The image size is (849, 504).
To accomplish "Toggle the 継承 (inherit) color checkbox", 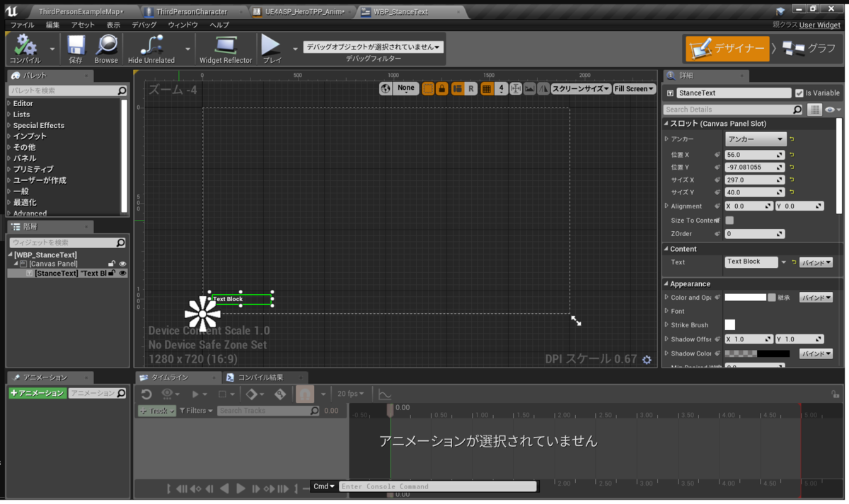I will pyautogui.click(x=772, y=298).
